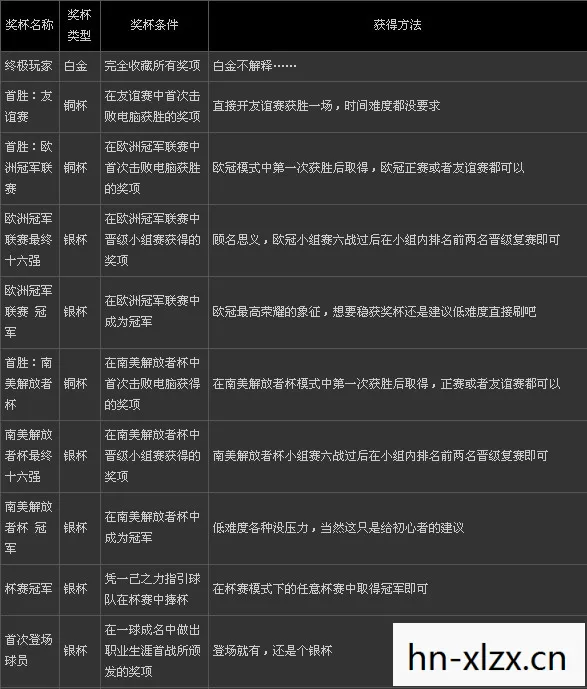Select the 南美解放者杯 冠军 trophy name cell
587x689 pixels.
coord(29,529)
